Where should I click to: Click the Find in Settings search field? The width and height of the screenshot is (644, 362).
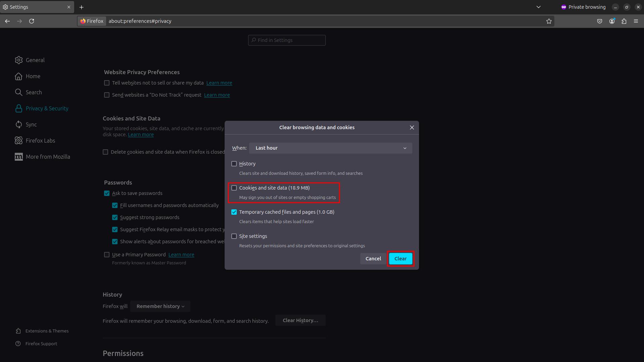click(x=287, y=40)
